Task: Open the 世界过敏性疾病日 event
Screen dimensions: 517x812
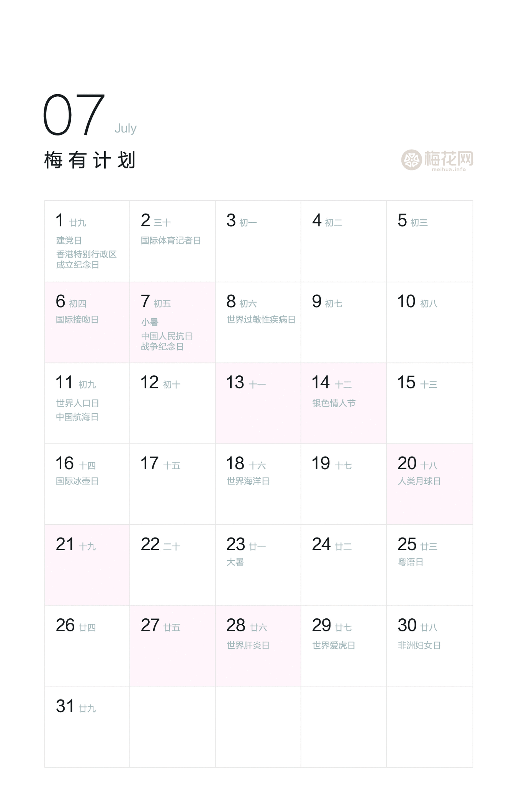Action: click(261, 320)
